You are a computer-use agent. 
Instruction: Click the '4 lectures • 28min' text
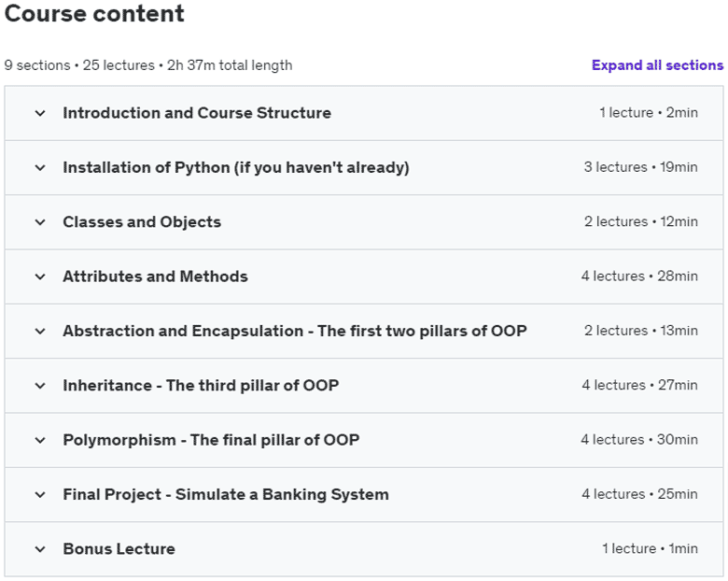[x=639, y=276]
